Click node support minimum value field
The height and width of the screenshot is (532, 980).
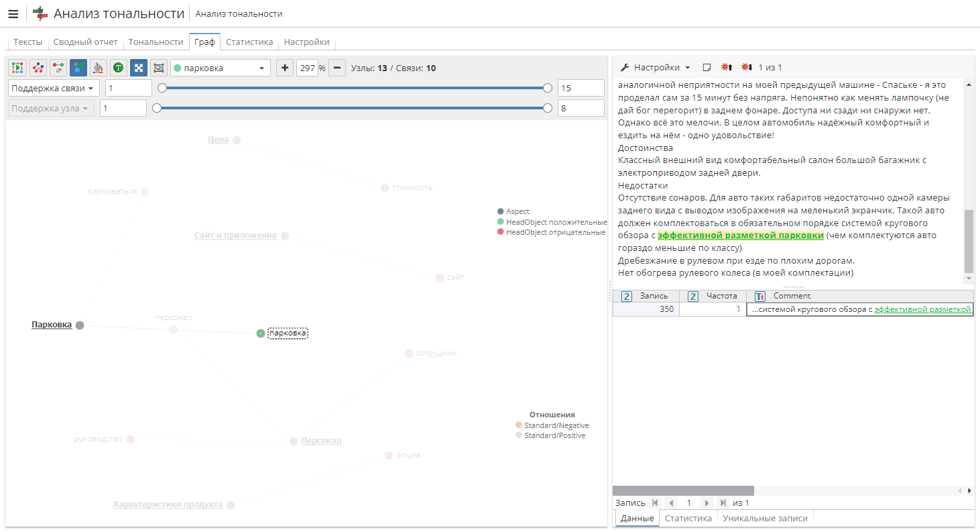tap(123, 108)
